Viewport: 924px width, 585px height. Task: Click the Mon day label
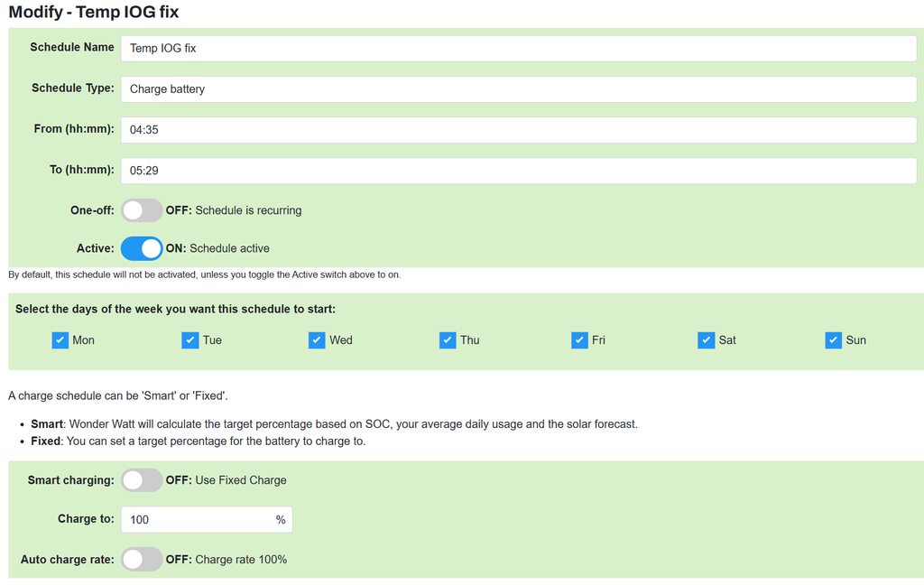pos(83,340)
